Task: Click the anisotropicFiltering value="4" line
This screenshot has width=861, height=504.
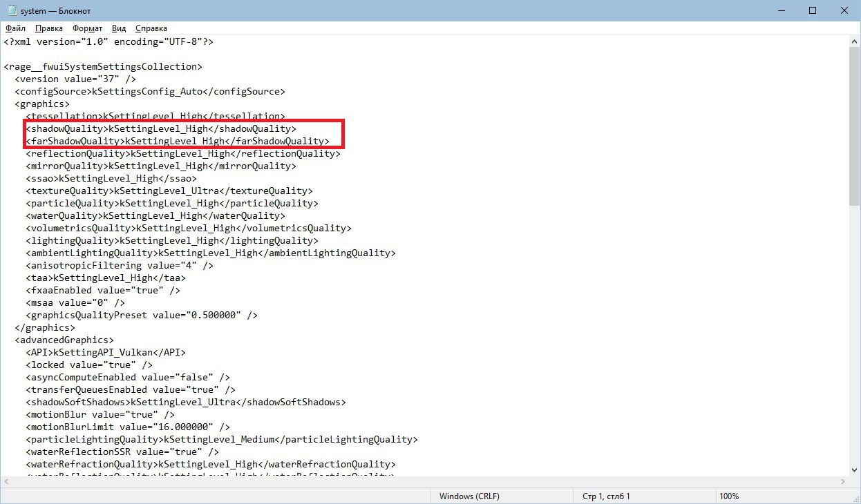Action: (120, 265)
